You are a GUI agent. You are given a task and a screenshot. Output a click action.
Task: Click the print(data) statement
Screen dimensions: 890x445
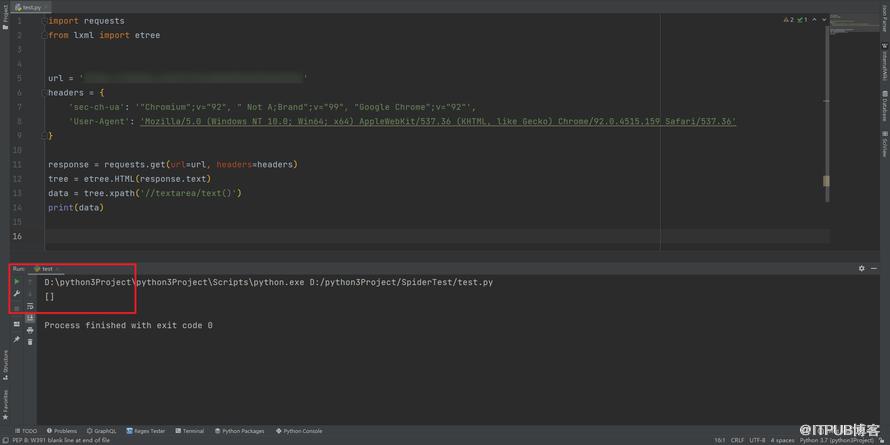pos(76,208)
